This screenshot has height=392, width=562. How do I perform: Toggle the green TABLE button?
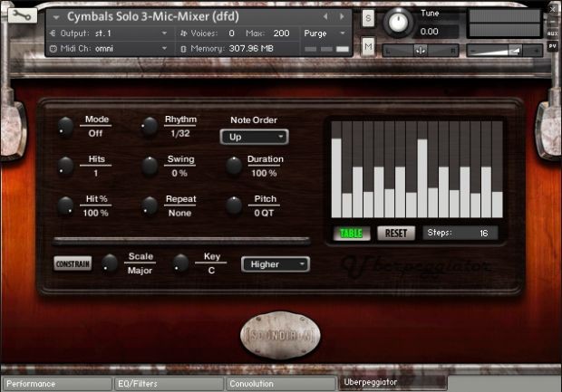[x=352, y=234]
